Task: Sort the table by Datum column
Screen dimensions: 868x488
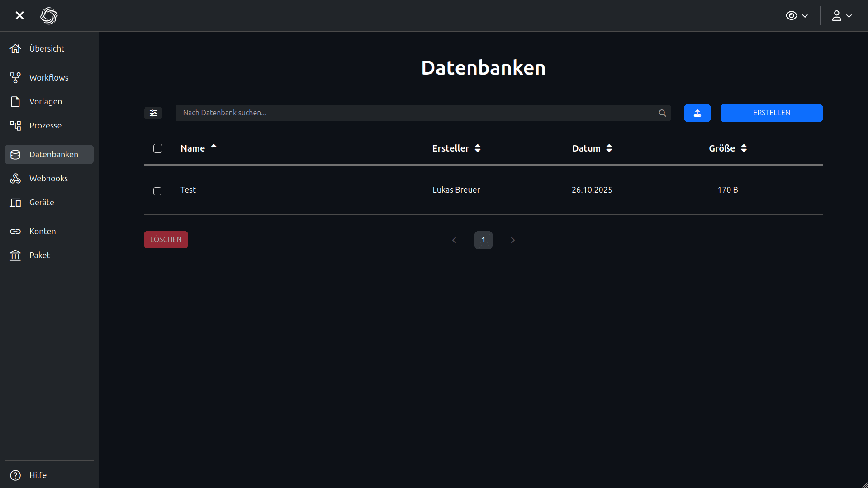Action: [x=592, y=148]
